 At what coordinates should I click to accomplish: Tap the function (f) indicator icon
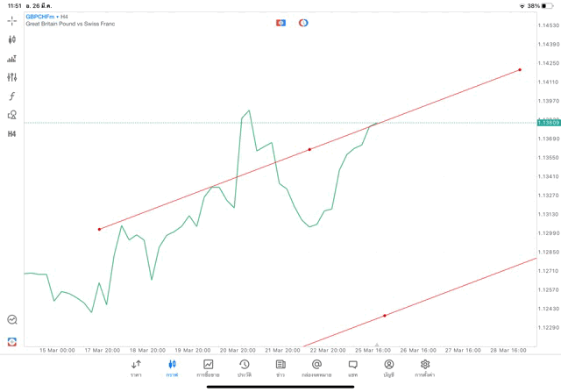(x=12, y=96)
